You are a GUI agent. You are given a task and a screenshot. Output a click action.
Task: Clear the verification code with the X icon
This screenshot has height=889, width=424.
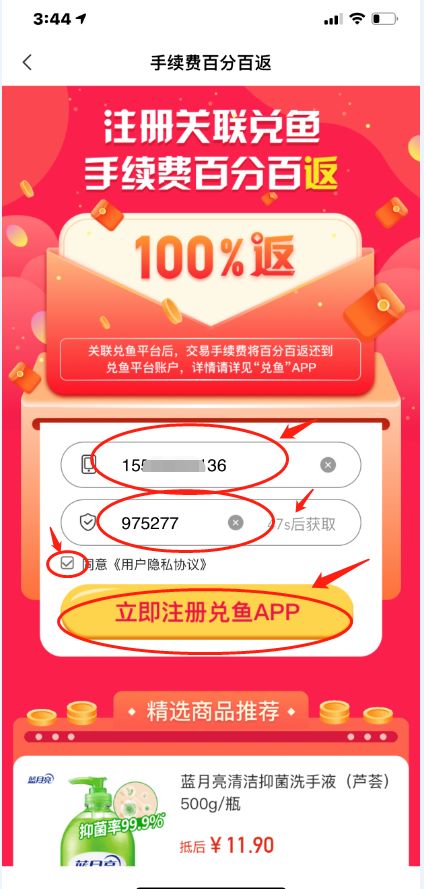pos(236,523)
